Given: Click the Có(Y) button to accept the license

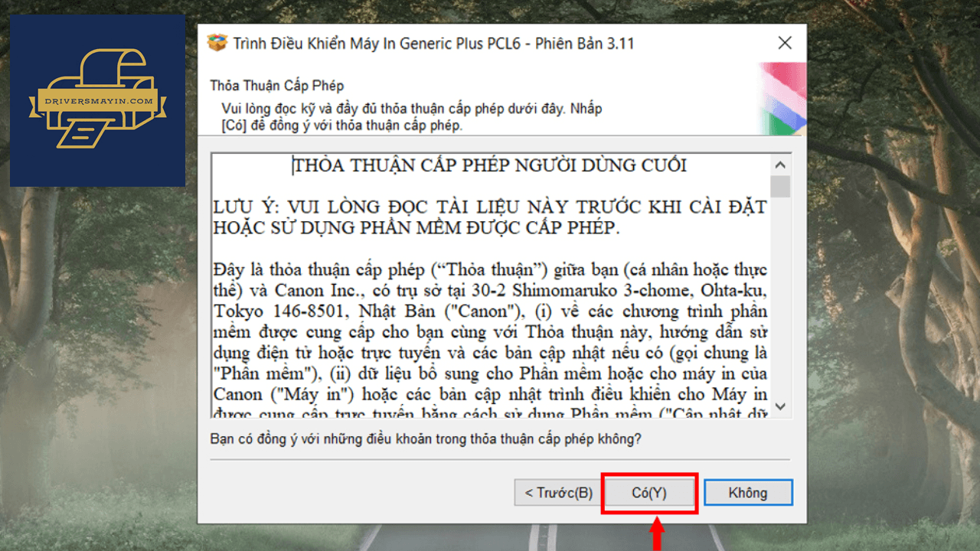Looking at the screenshot, I should click(x=649, y=493).
